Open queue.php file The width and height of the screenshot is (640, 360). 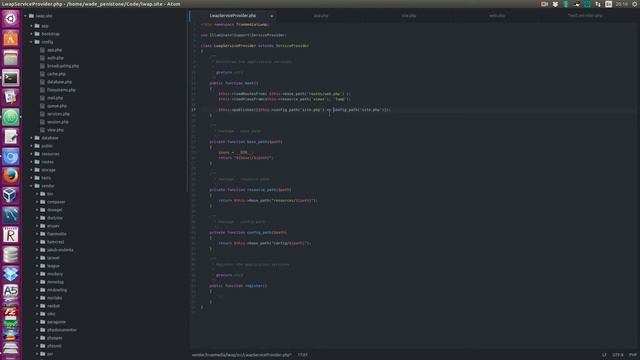[57, 106]
